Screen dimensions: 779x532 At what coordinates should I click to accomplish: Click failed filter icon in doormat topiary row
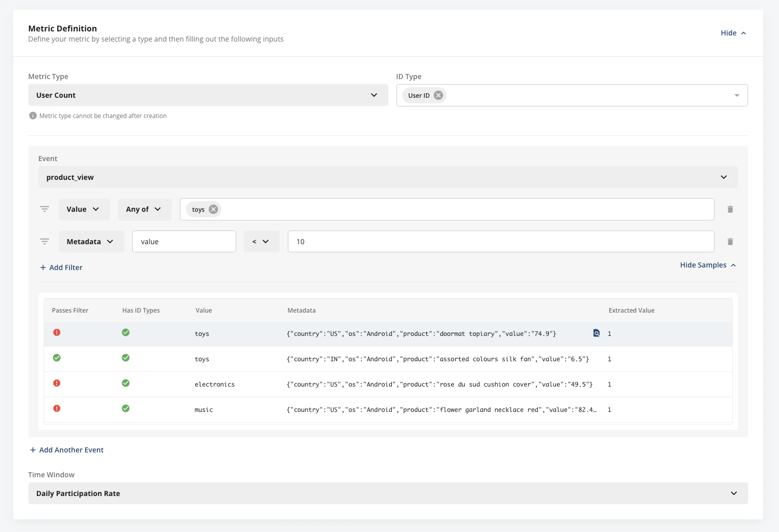pyautogui.click(x=57, y=332)
